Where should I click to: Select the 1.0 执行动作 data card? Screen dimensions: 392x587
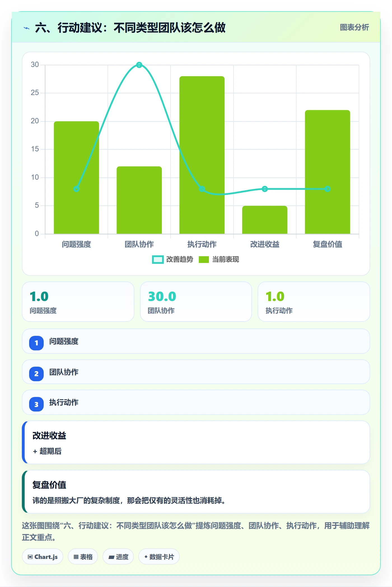pyautogui.click(x=314, y=302)
